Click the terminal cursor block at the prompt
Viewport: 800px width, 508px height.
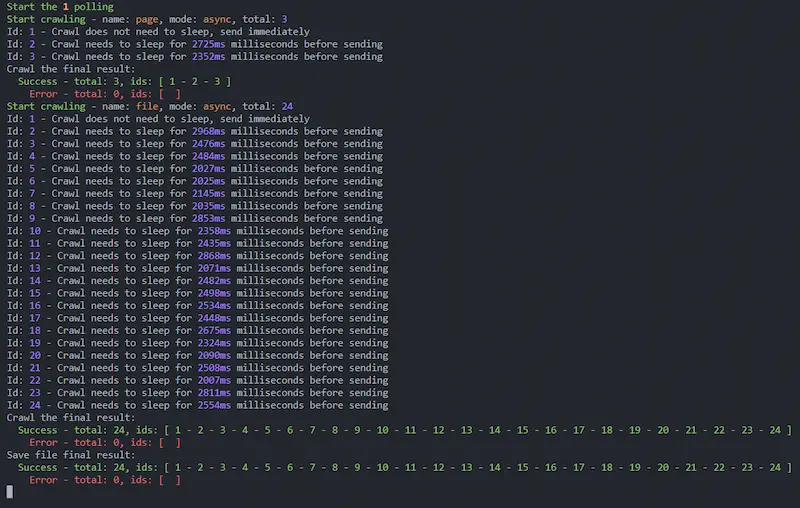(10, 492)
